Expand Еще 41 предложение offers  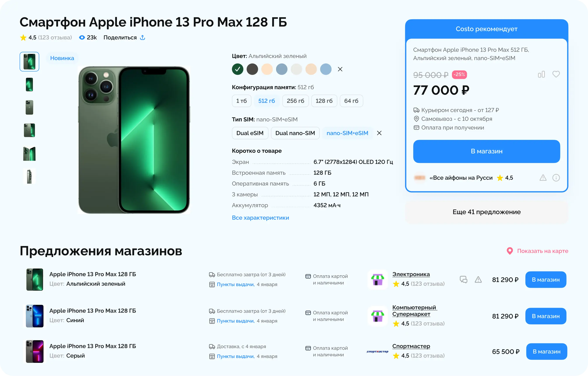click(486, 212)
